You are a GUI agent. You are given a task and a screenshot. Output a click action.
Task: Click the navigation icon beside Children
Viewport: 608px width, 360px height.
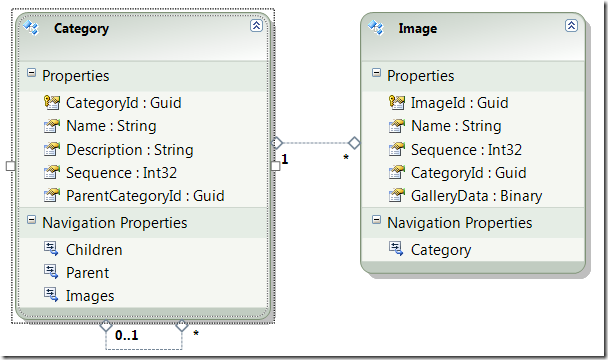(x=51, y=249)
